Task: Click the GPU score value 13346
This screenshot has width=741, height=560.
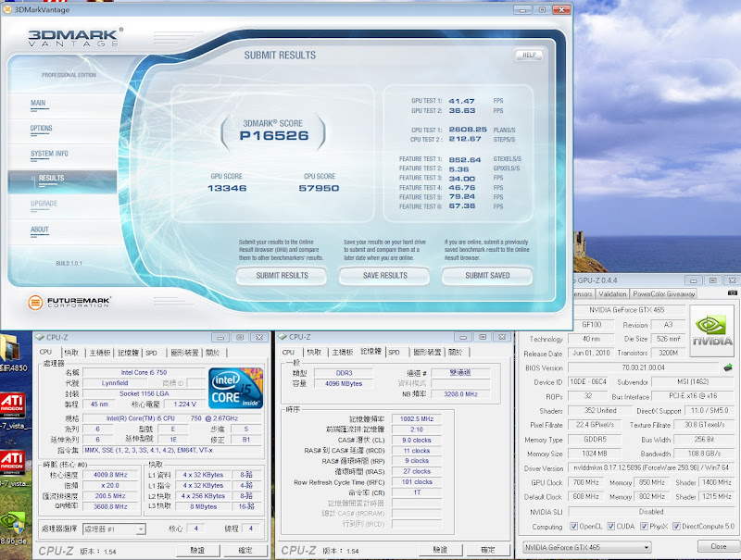Action: [x=227, y=188]
